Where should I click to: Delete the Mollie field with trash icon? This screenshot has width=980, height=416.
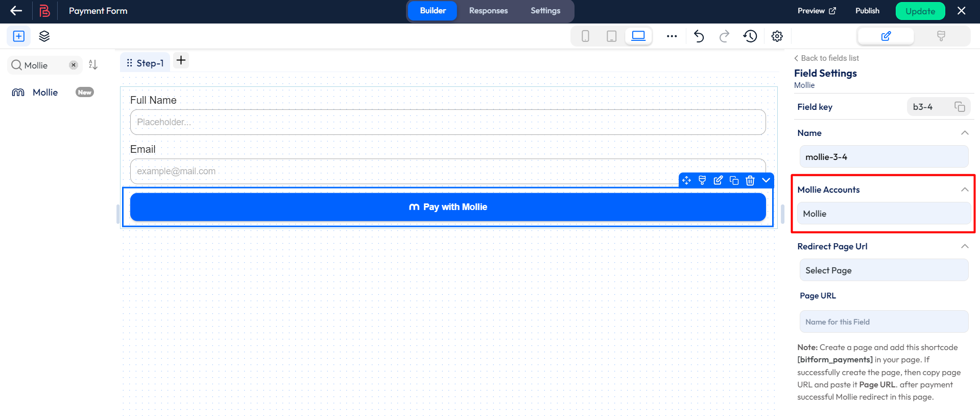click(750, 180)
